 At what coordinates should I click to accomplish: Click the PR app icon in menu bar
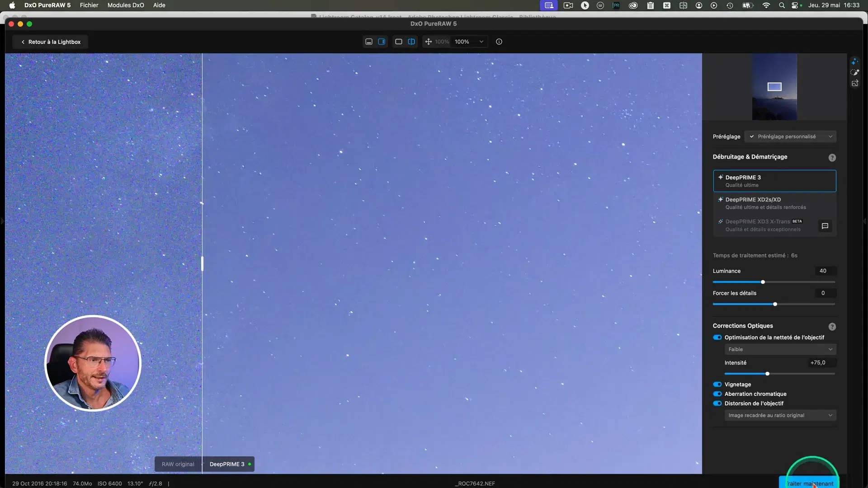(x=616, y=5)
